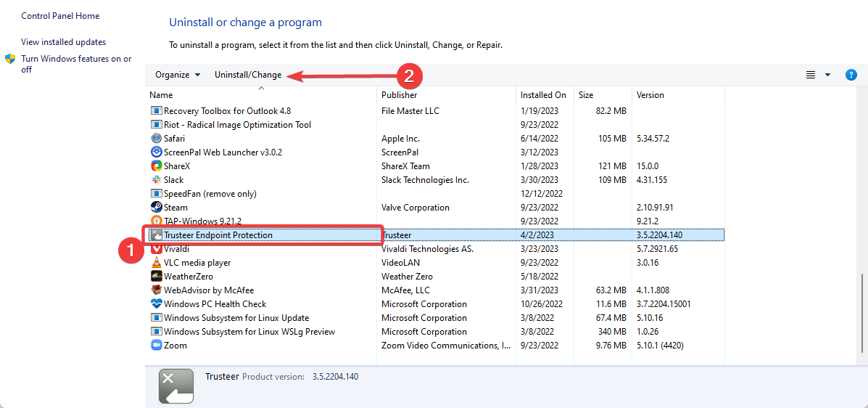Screen dimensions: 868x408
Task: Click the Vivaldi browser icon
Action: click(x=156, y=249)
